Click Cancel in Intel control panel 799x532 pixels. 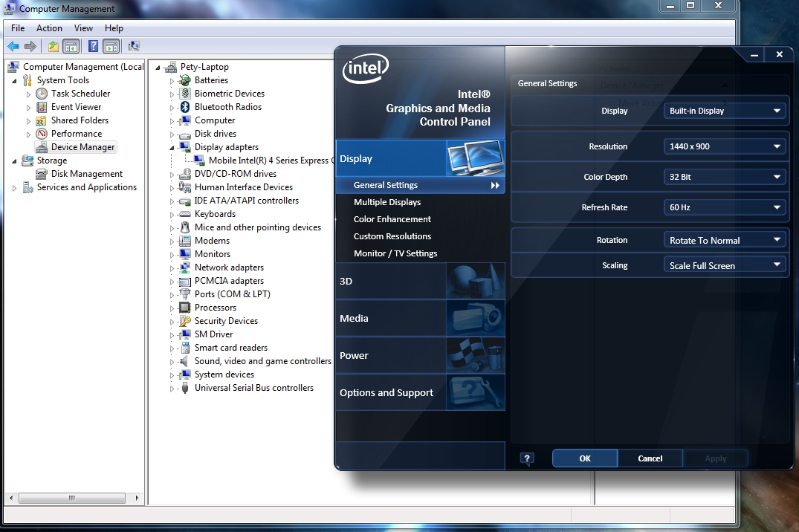tap(650, 458)
